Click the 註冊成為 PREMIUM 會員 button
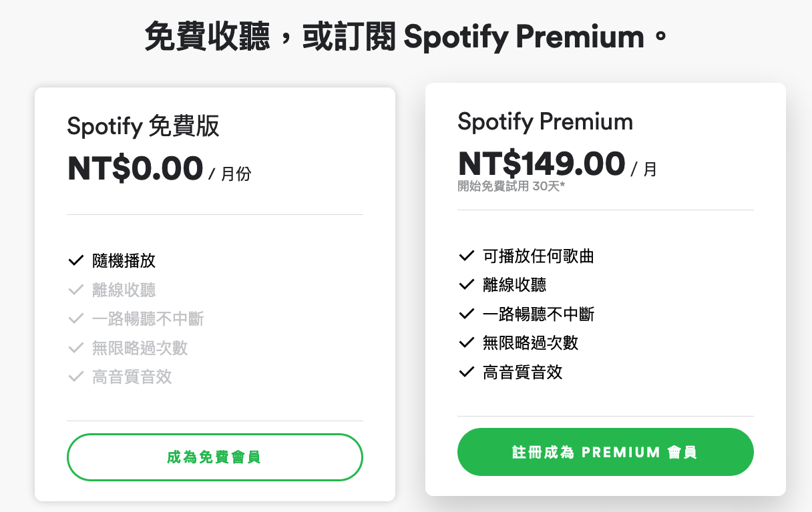This screenshot has width=812, height=512. click(605, 452)
